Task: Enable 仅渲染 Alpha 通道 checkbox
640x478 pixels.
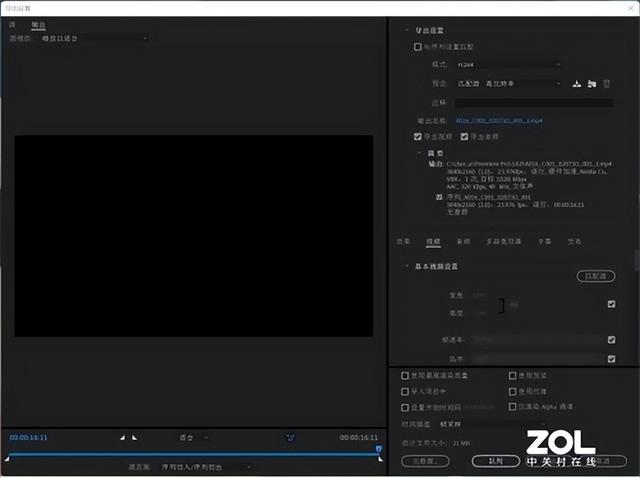Action: [x=513, y=407]
